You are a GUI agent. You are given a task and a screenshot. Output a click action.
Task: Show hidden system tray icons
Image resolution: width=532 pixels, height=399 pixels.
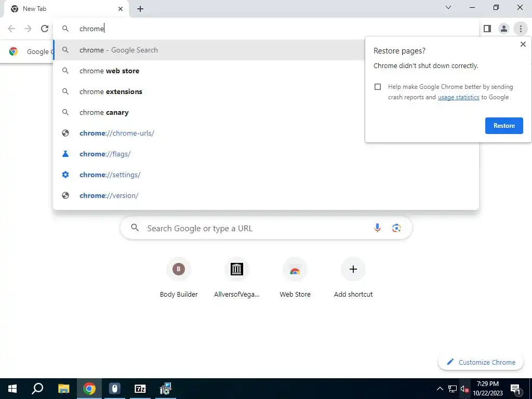(x=440, y=389)
